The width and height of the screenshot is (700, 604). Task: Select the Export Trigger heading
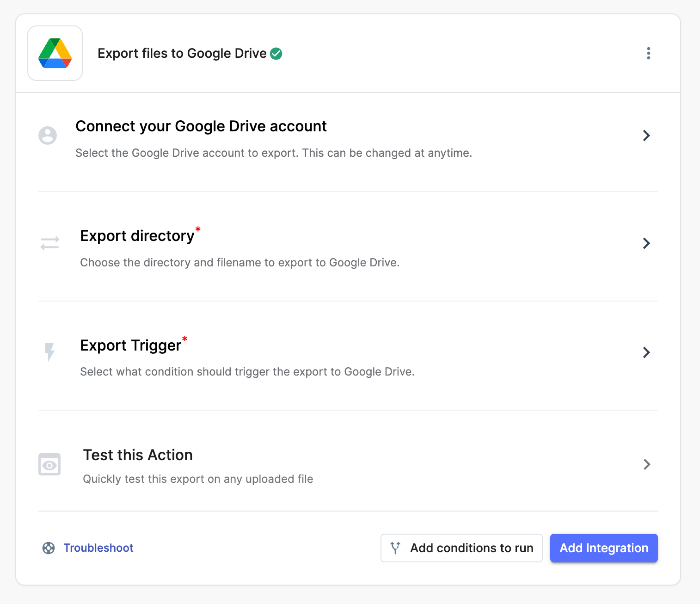pyautogui.click(x=131, y=345)
